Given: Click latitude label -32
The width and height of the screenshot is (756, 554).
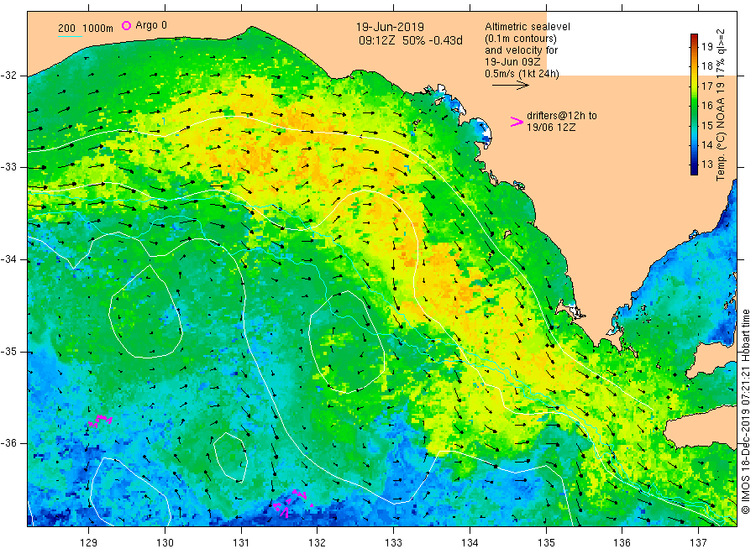Looking at the screenshot, I should coord(8,76).
